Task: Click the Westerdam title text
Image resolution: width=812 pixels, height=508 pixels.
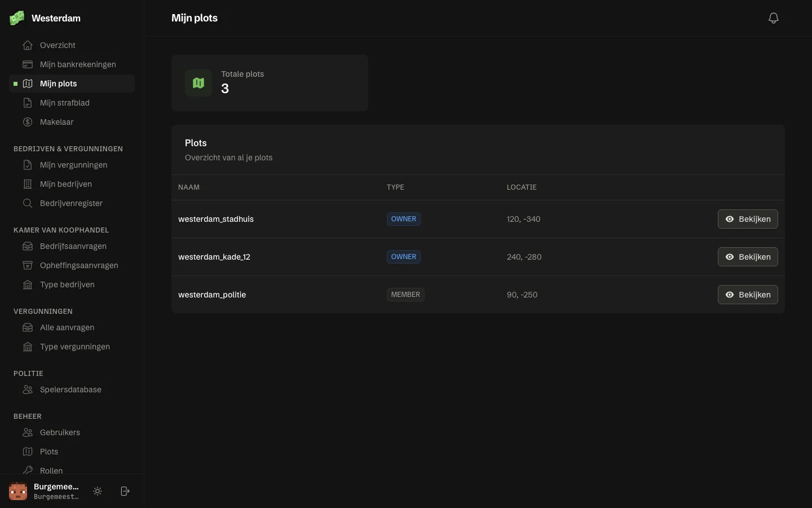Action: [x=56, y=18]
